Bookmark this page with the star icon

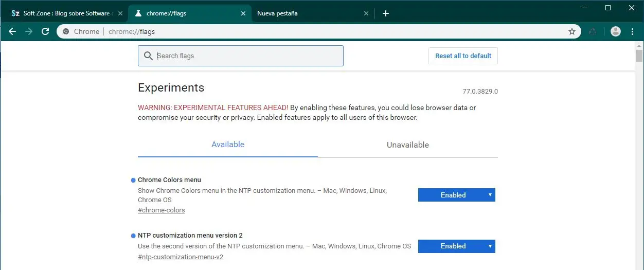pos(571,31)
